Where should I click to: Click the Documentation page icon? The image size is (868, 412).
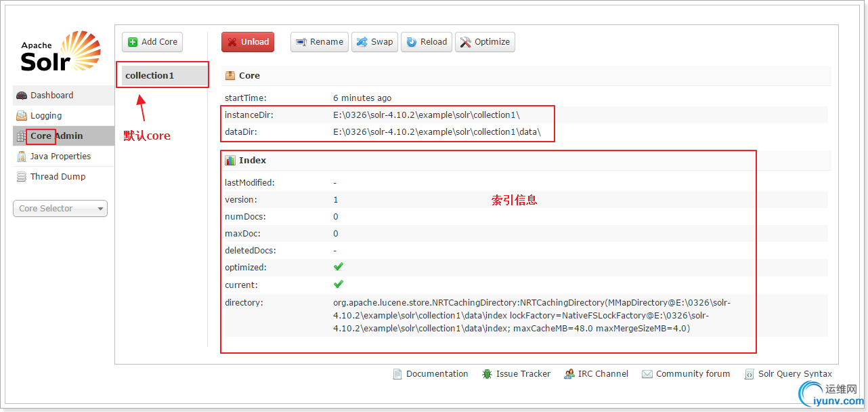[x=397, y=374]
